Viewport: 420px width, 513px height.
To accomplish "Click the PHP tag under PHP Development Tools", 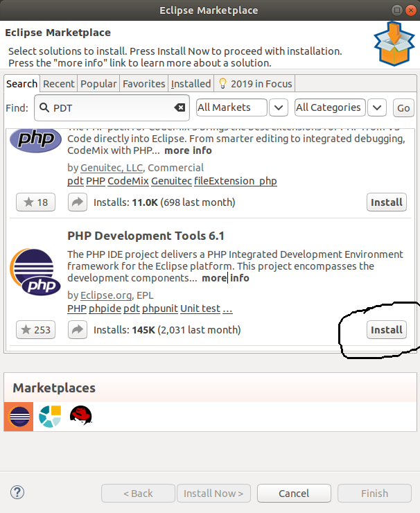I will pyautogui.click(x=77, y=308).
